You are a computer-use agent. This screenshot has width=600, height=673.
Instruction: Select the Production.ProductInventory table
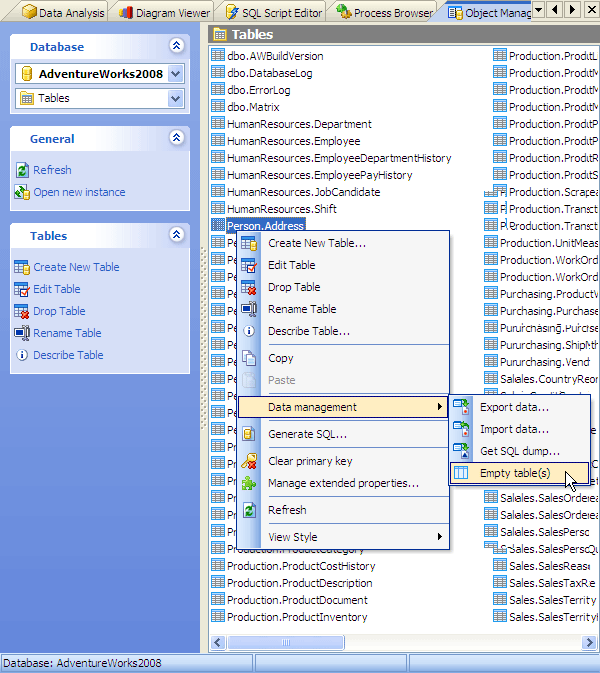coord(297,617)
